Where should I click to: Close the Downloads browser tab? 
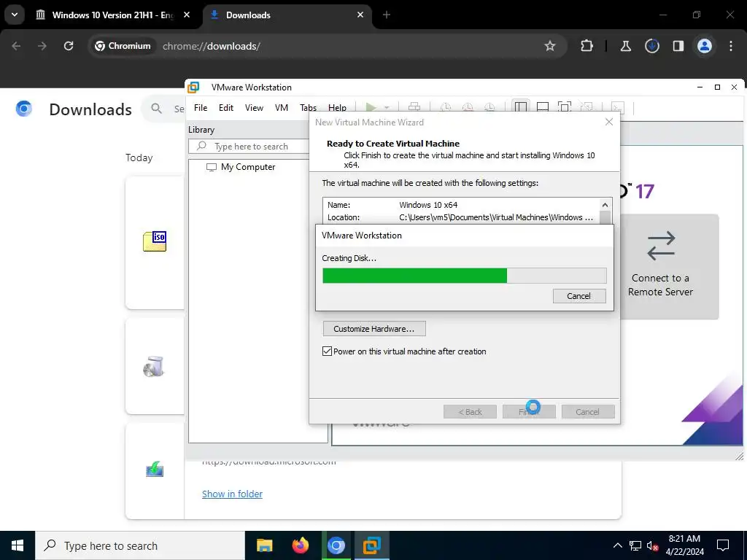coord(360,15)
